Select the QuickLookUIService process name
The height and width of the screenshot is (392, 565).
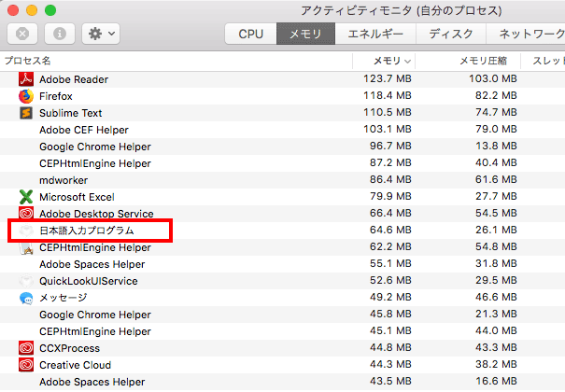89,281
